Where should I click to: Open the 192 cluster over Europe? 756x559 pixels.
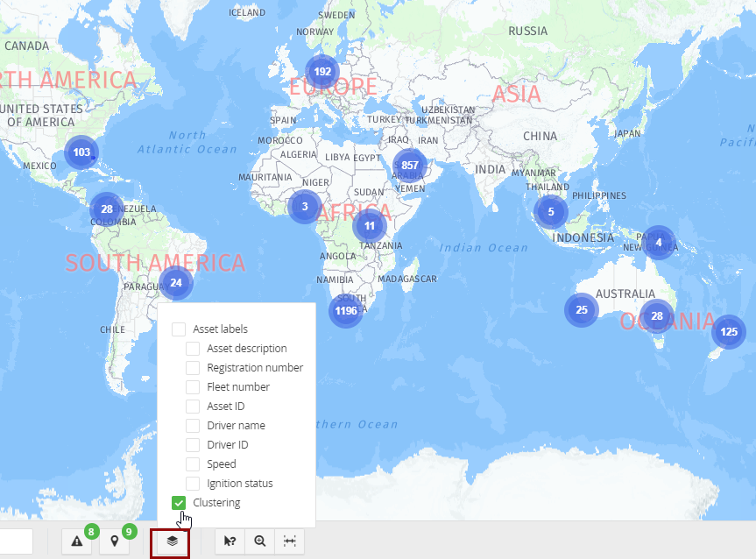pyautogui.click(x=322, y=72)
